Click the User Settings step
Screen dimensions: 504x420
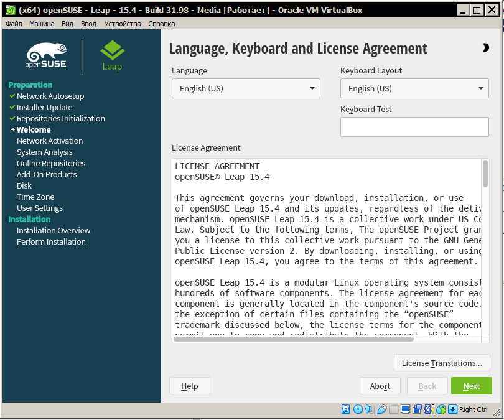coord(40,208)
